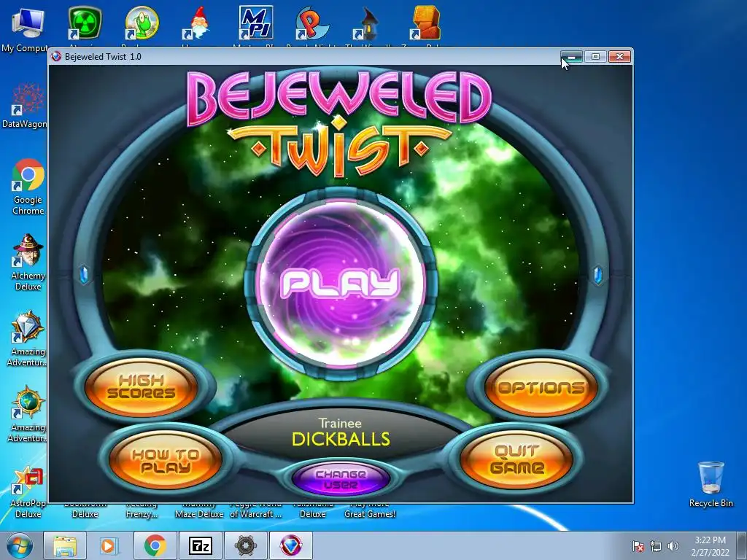The image size is (747, 560).
Task: Select the Google Chrome desktop shortcut
Action: 28,187
